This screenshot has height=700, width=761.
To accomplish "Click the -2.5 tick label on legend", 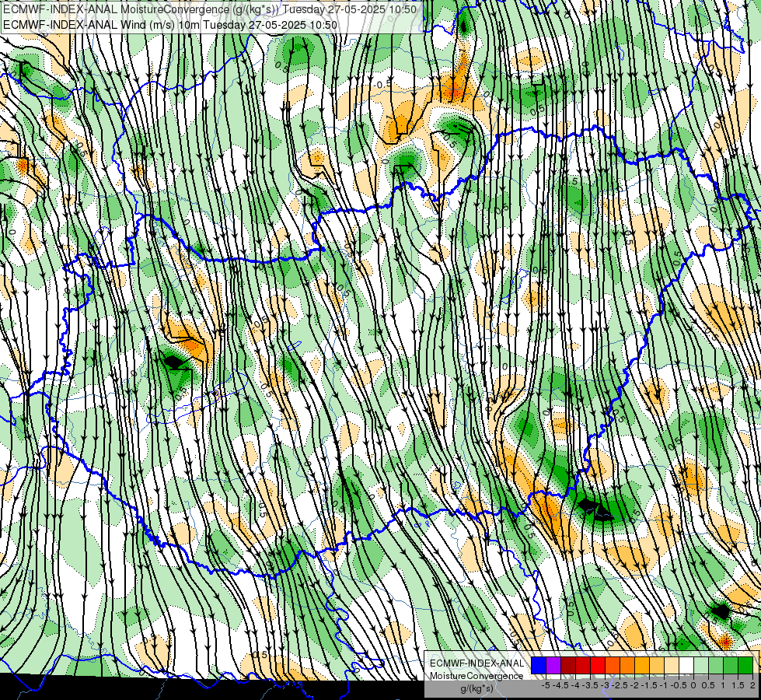I will point(620,685).
